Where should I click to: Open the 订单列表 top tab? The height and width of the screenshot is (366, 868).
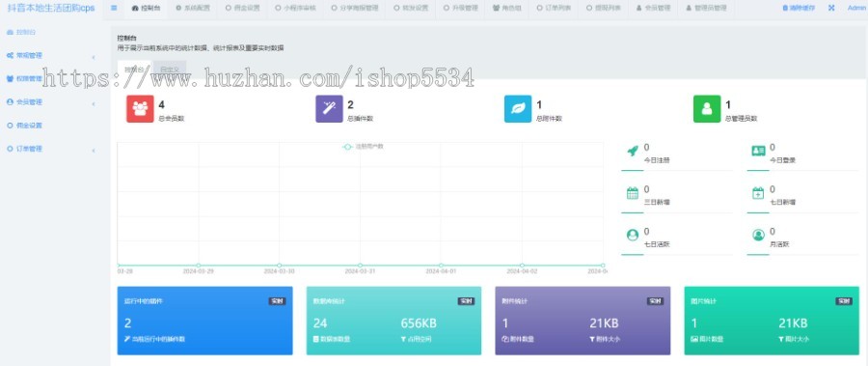(x=554, y=9)
